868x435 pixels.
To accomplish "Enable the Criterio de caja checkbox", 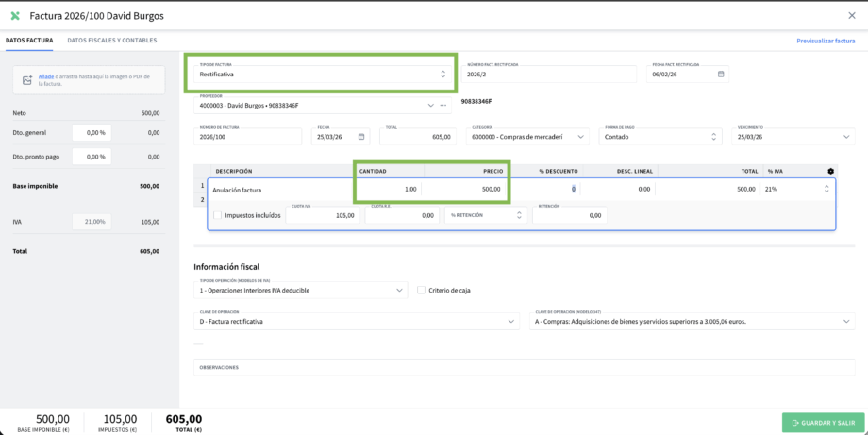I will click(422, 290).
